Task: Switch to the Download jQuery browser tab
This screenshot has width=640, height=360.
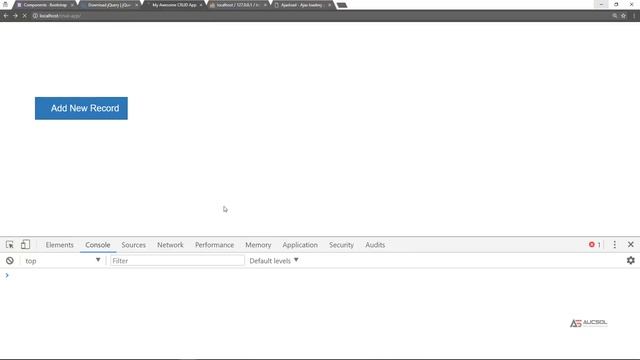Action: coord(109,5)
